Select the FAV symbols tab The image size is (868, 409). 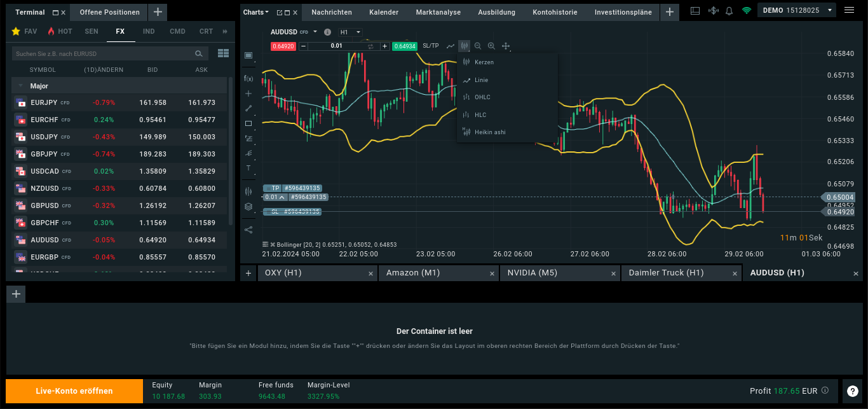coord(25,31)
